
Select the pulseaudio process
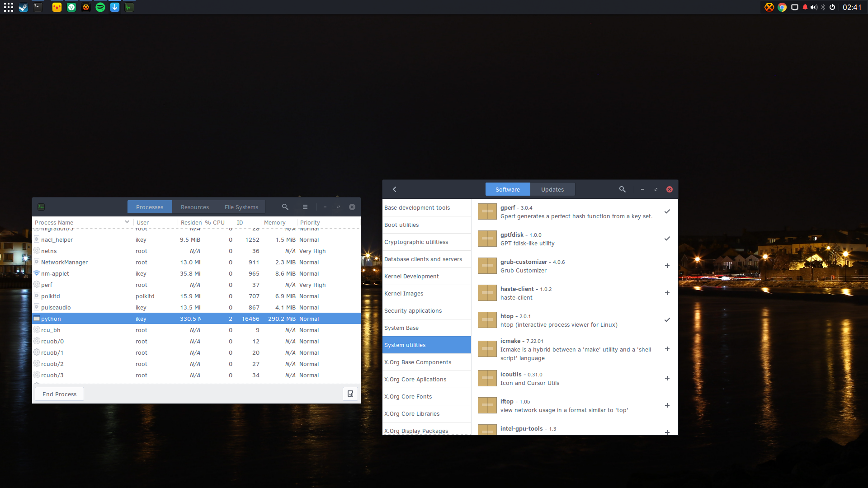tap(196, 307)
